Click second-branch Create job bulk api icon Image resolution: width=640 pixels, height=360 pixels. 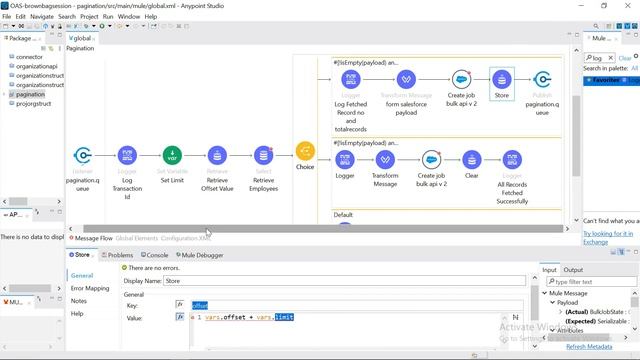pyautogui.click(x=431, y=160)
